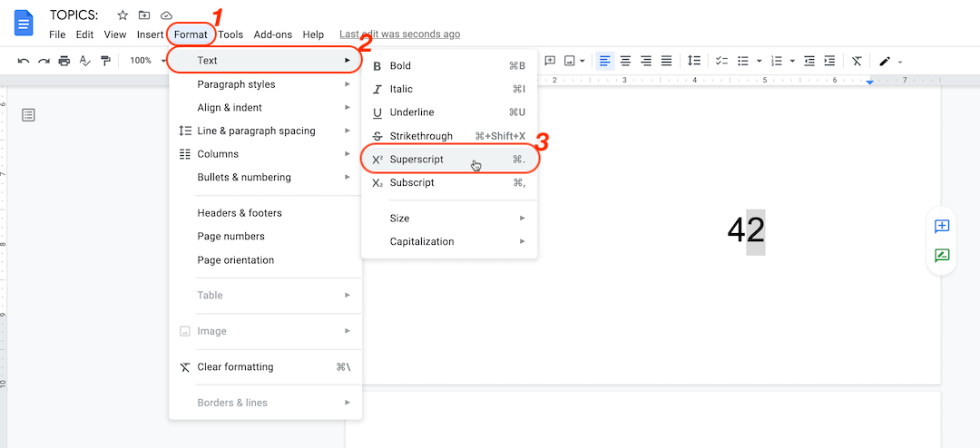Click the Print icon in the toolbar

point(64,61)
